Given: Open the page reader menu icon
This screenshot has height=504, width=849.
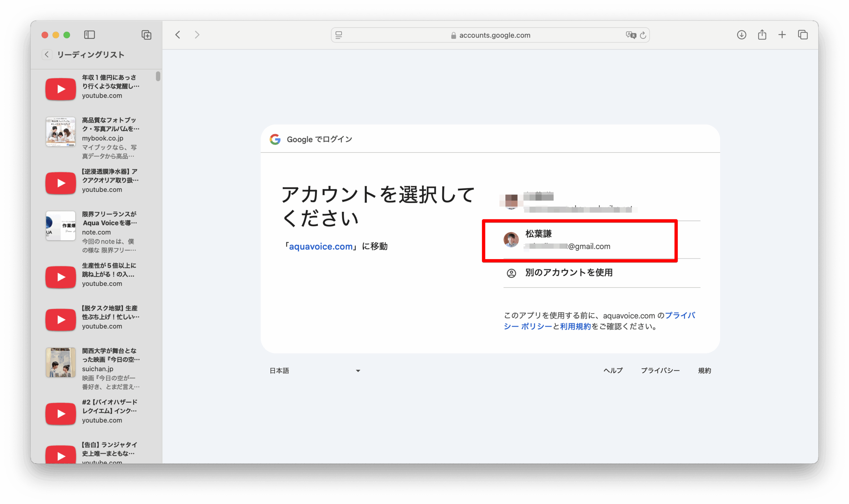Looking at the screenshot, I should [339, 35].
